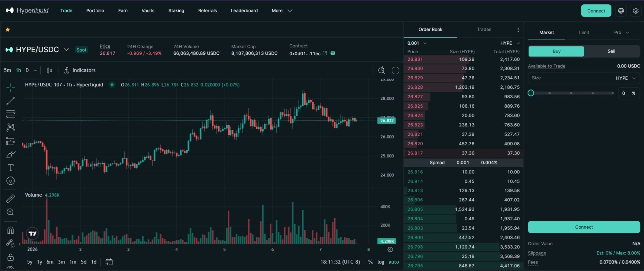Toggle fullscreen chart view
This screenshot has width=644, height=271.
point(395,70)
